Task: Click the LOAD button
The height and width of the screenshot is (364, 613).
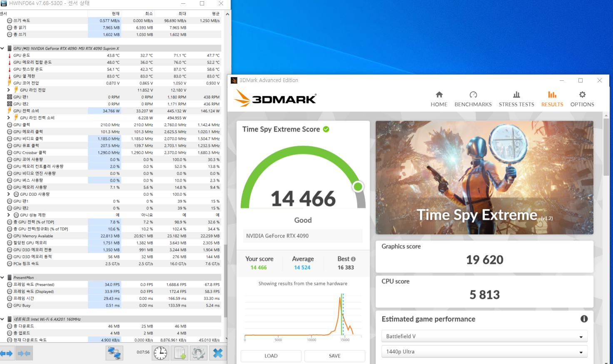Action: 271,356
